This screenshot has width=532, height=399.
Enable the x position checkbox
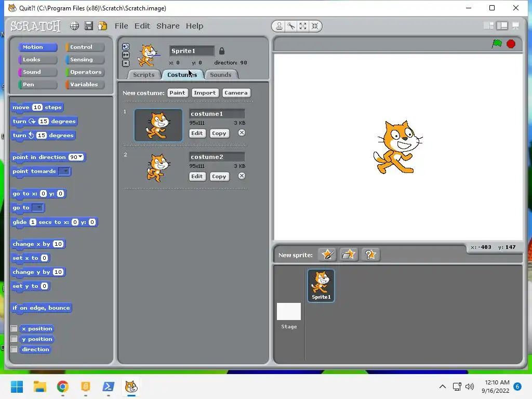[x=14, y=328]
